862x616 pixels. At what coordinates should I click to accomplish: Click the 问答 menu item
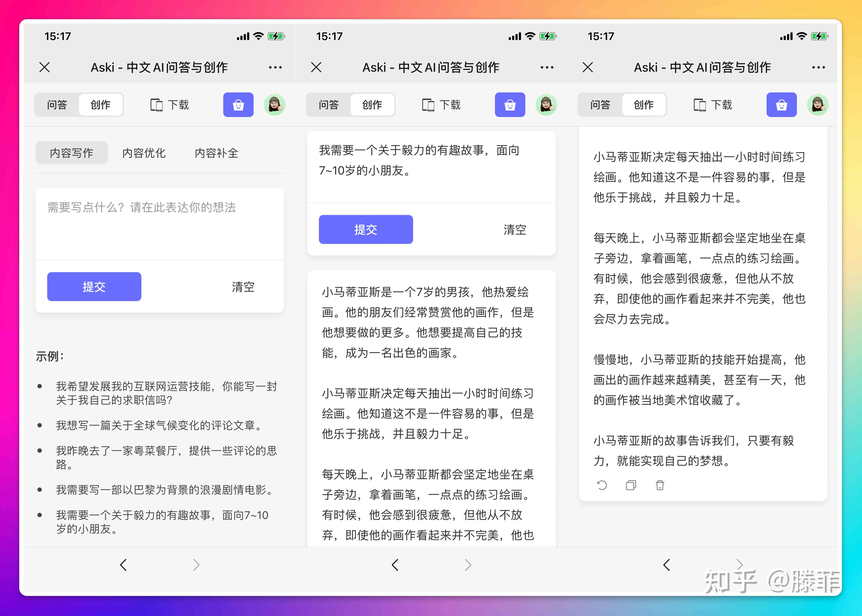(x=59, y=105)
